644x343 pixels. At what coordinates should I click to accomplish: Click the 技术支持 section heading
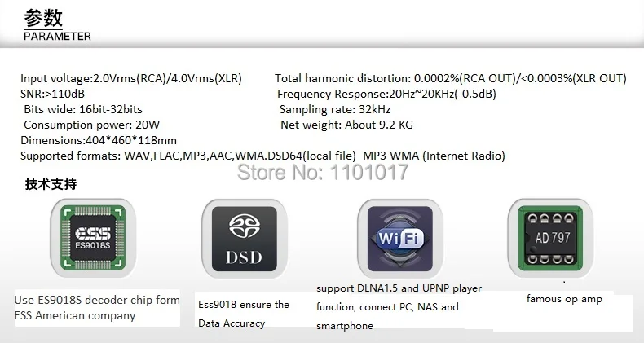click(51, 184)
